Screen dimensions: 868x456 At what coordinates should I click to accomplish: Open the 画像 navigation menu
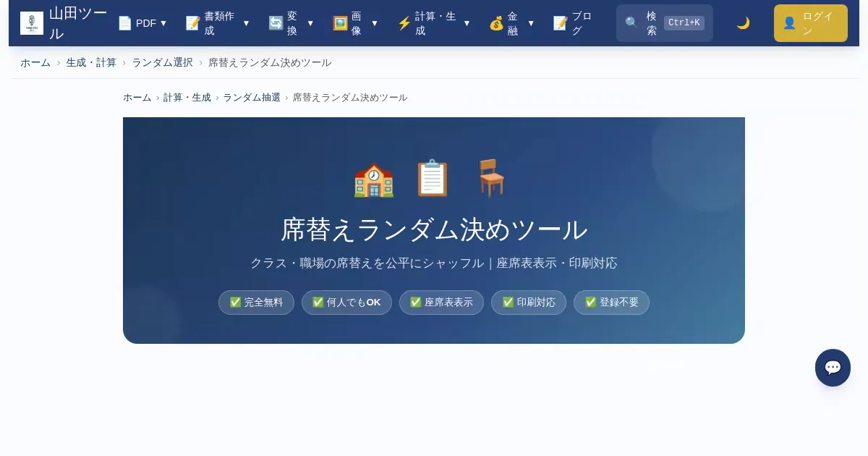tap(355, 23)
